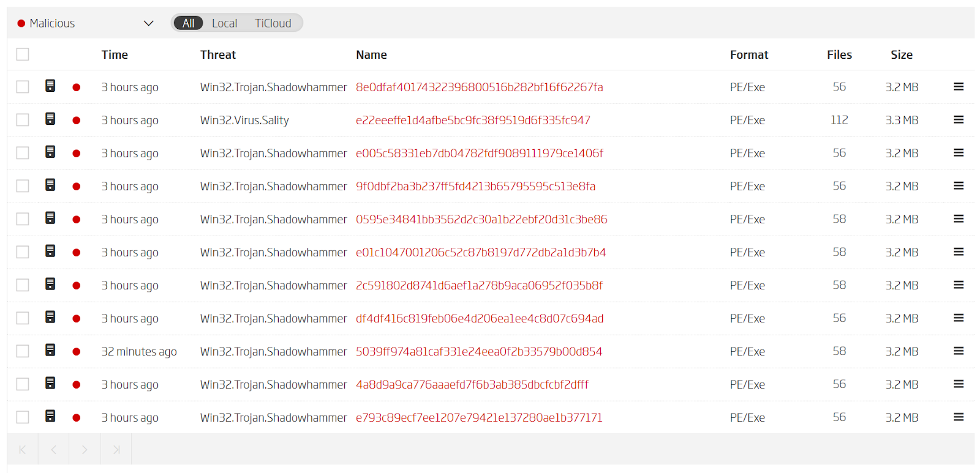Click file icon in e01c1047001… row
The image size is (980, 473).
click(x=50, y=251)
